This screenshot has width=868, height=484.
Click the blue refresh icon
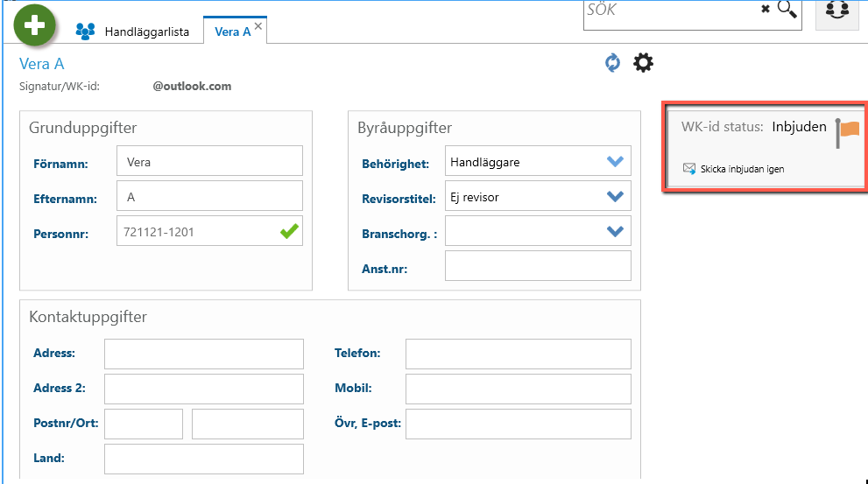pyautogui.click(x=612, y=62)
